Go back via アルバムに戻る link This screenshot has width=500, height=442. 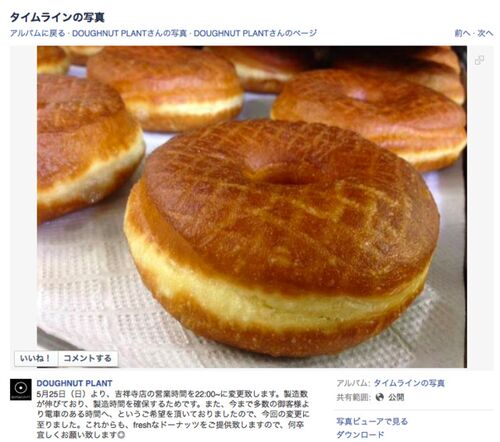[37, 33]
